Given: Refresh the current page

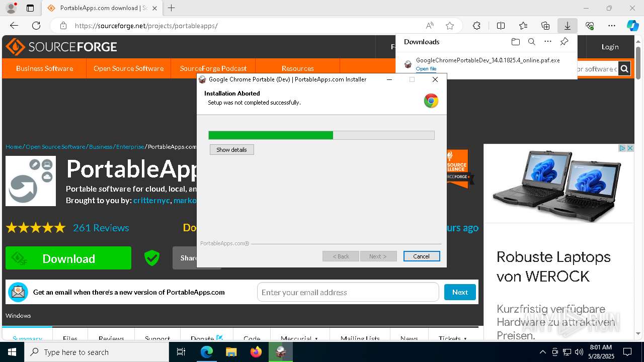Looking at the screenshot, I should [x=36, y=26].
